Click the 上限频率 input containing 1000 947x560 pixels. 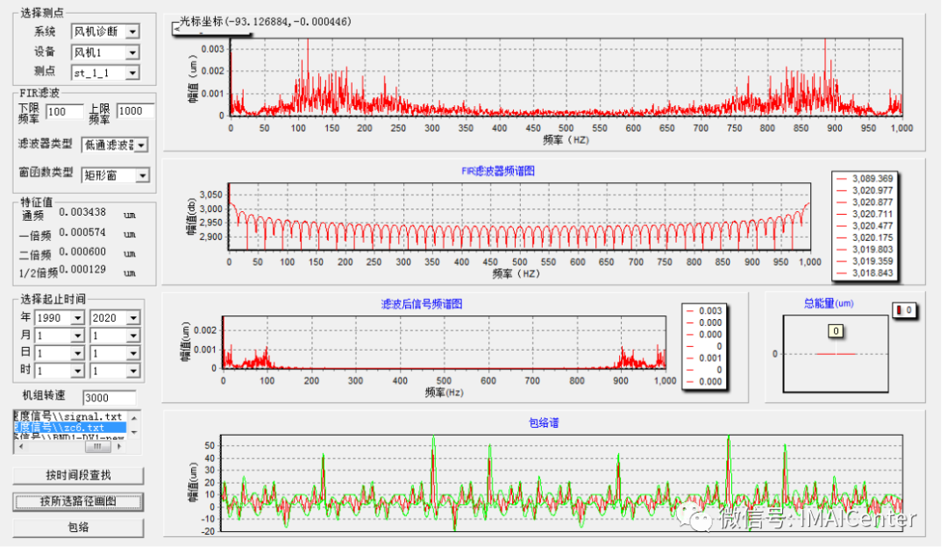(135, 111)
